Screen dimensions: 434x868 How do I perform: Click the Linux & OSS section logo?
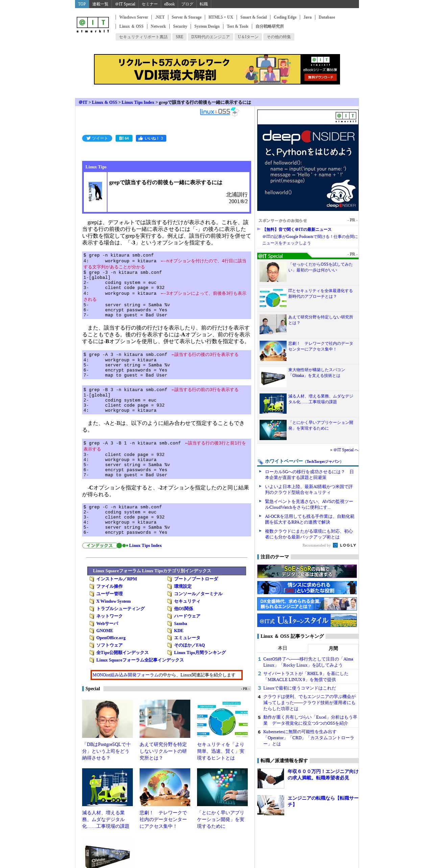click(219, 112)
